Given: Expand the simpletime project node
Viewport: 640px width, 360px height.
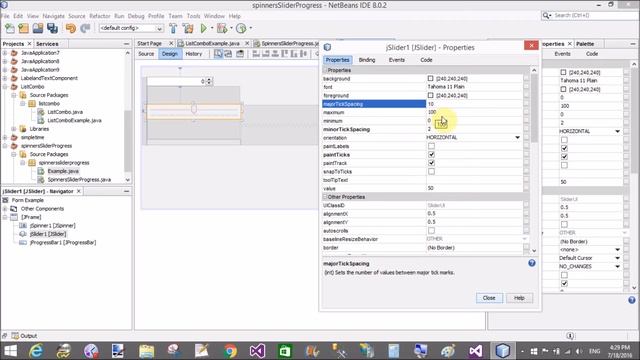Looking at the screenshot, I should (5, 138).
